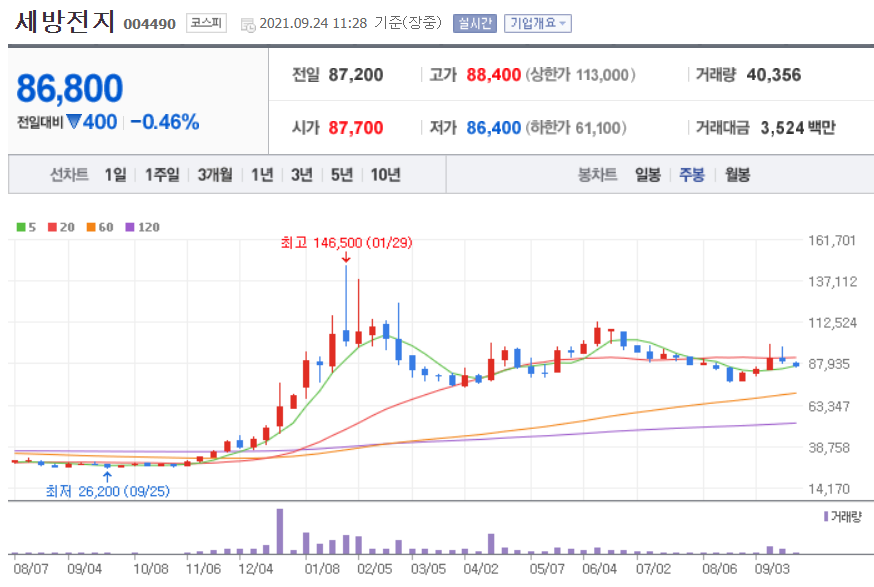Viewport: 874px width, 587px height.
Task: Click the calendar clock icon beside the date
Action: pyautogui.click(x=248, y=25)
